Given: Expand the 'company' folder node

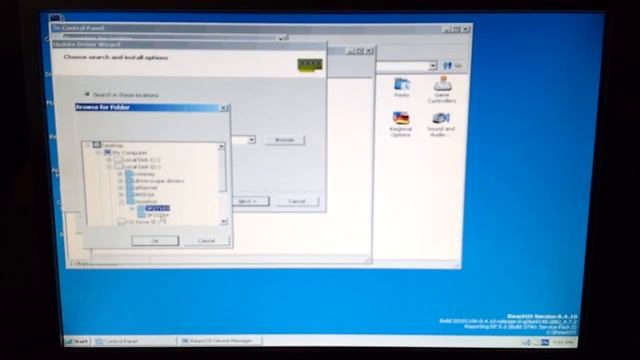Looking at the screenshot, I should coord(120,174).
